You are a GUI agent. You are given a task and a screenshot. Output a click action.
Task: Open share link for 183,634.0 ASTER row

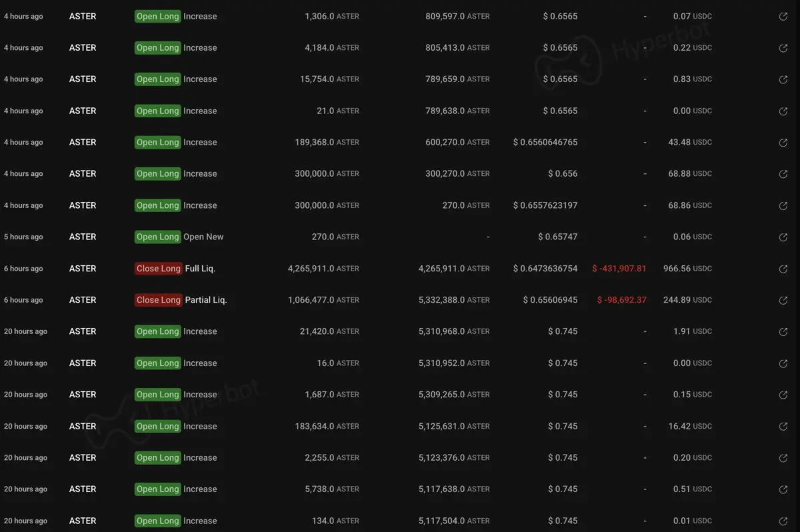click(783, 427)
